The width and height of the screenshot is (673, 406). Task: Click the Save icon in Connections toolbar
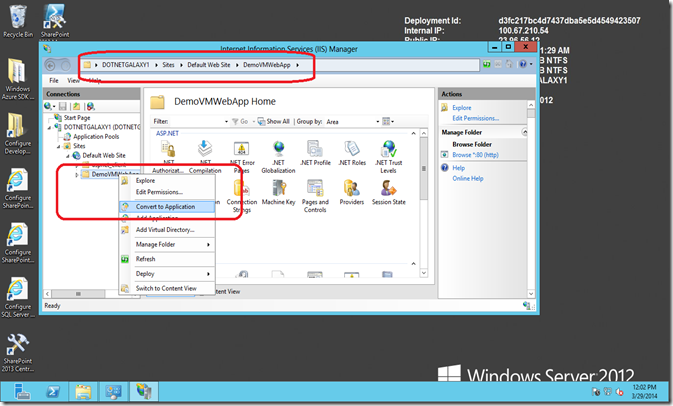63,106
